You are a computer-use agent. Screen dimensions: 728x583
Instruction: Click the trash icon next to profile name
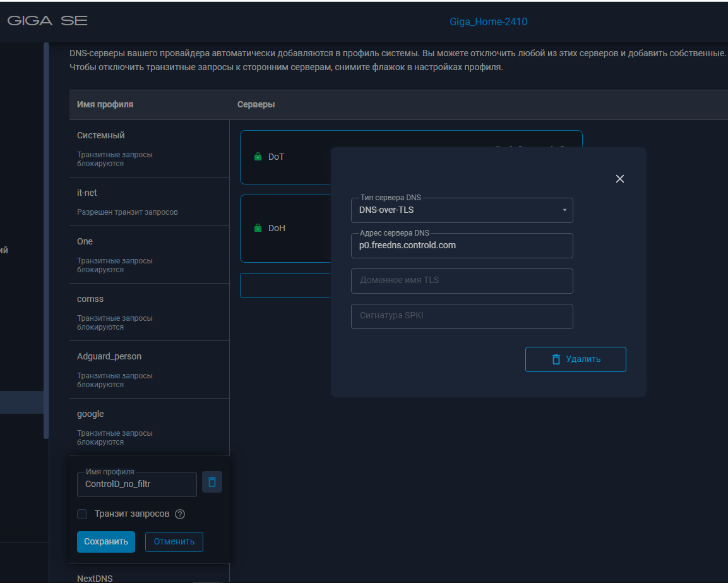click(212, 483)
